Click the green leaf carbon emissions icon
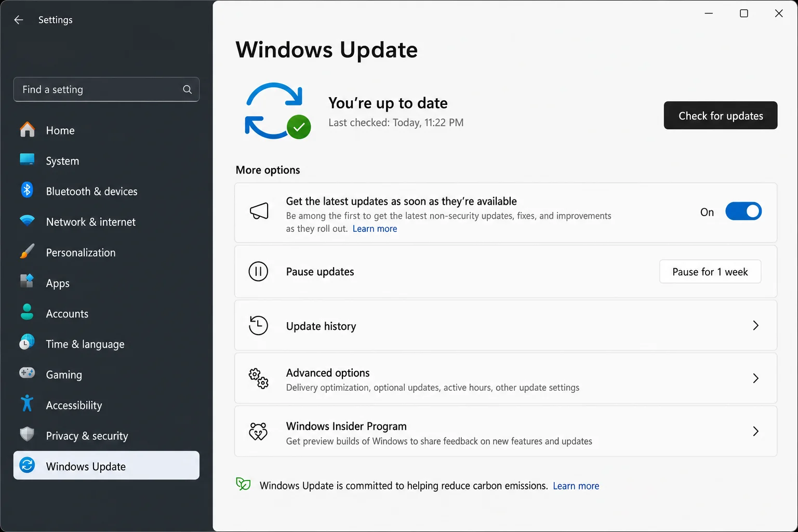The height and width of the screenshot is (532, 798). tap(243, 484)
